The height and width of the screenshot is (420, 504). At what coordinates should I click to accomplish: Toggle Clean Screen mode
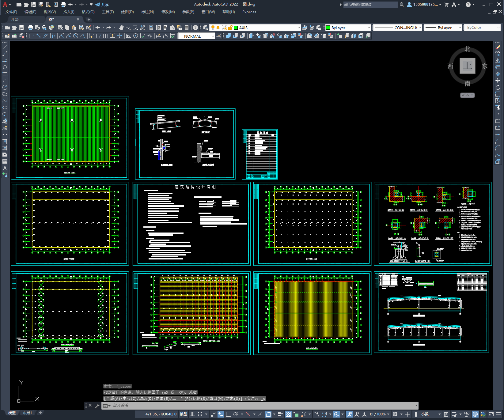[491, 414]
